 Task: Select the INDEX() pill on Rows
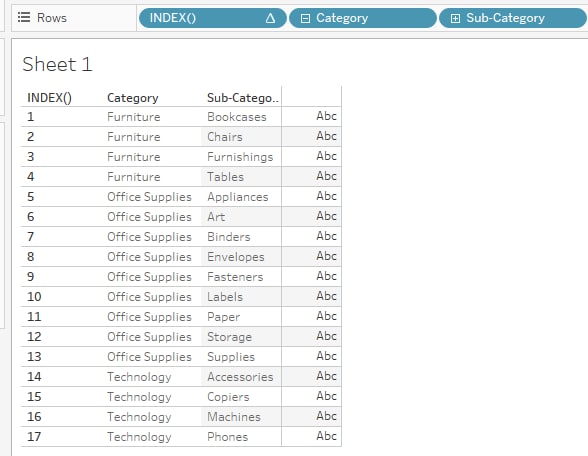coord(213,18)
